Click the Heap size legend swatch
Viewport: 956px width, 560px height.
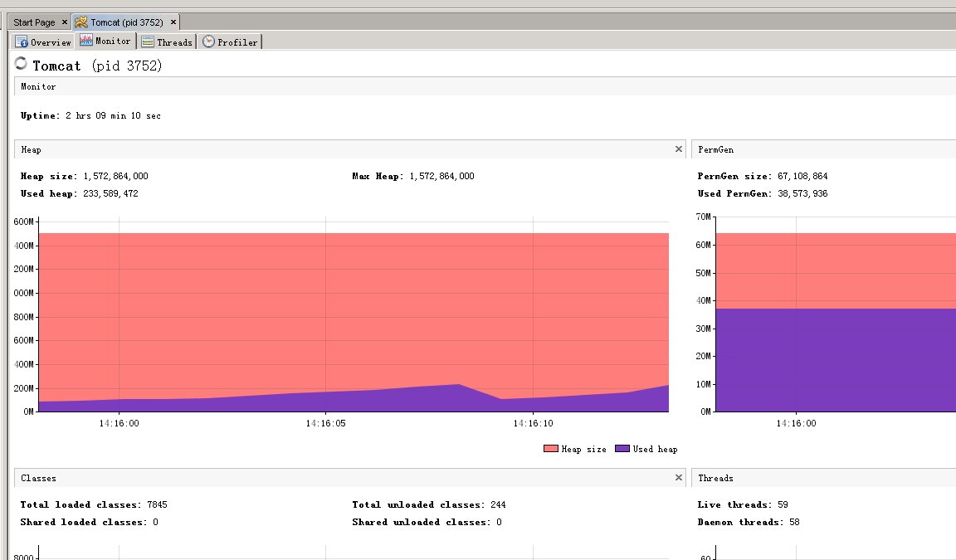click(x=550, y=449)
